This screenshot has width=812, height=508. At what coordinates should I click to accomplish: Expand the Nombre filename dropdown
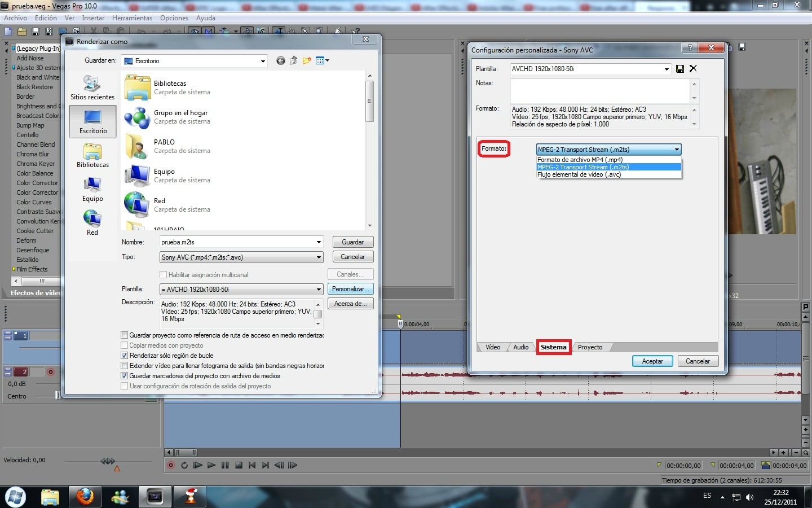point(319,242)
